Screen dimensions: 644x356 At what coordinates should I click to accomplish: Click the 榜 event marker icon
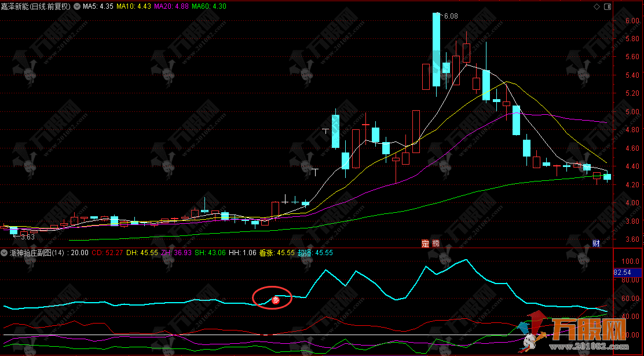[x=436, y=244]
